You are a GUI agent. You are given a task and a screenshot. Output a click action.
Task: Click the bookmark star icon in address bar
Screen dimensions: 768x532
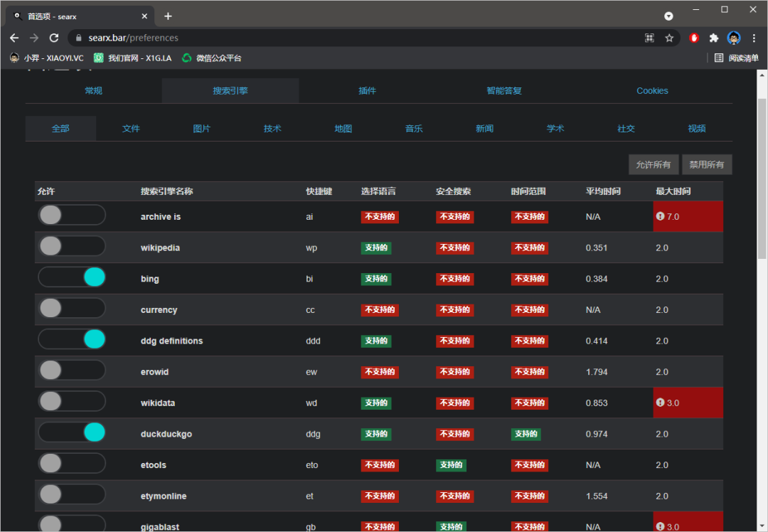click(669, 38)
